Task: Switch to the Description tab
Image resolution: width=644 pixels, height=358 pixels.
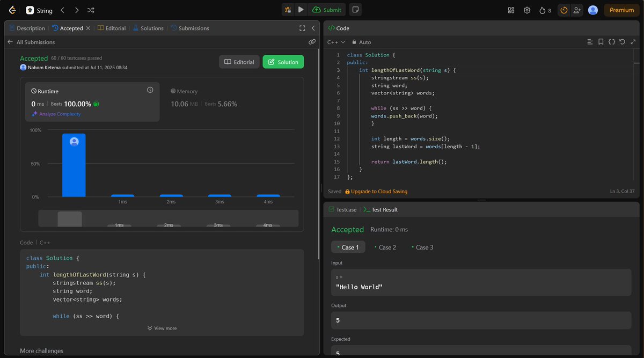Action: click(x=27, y=28)
